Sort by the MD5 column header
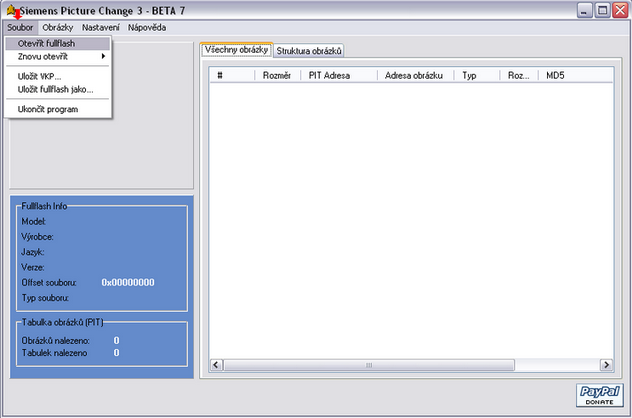 tap(576, 75)
